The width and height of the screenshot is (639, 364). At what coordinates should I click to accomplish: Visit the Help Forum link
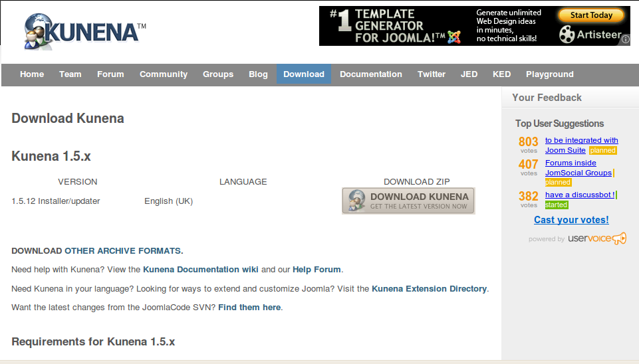pos(317,270)
